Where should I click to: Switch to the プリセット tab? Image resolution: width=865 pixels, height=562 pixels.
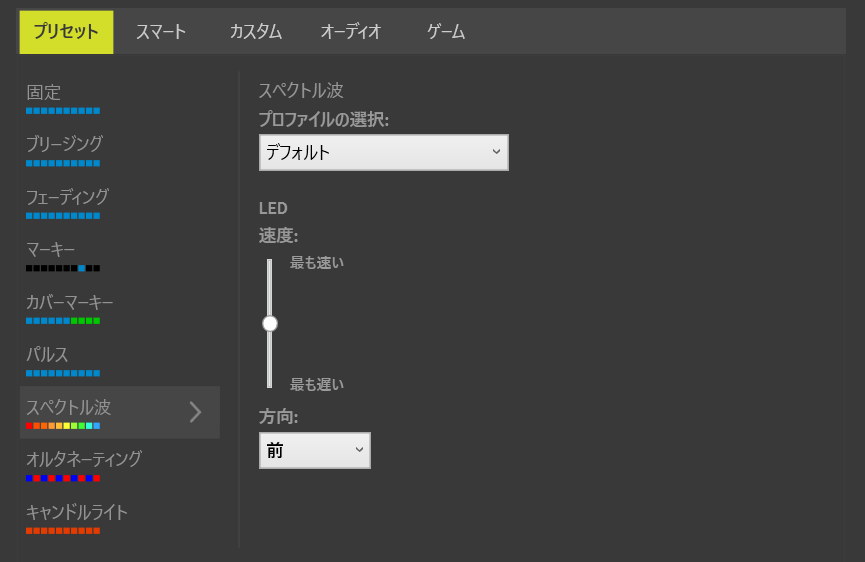coord(66,32)
